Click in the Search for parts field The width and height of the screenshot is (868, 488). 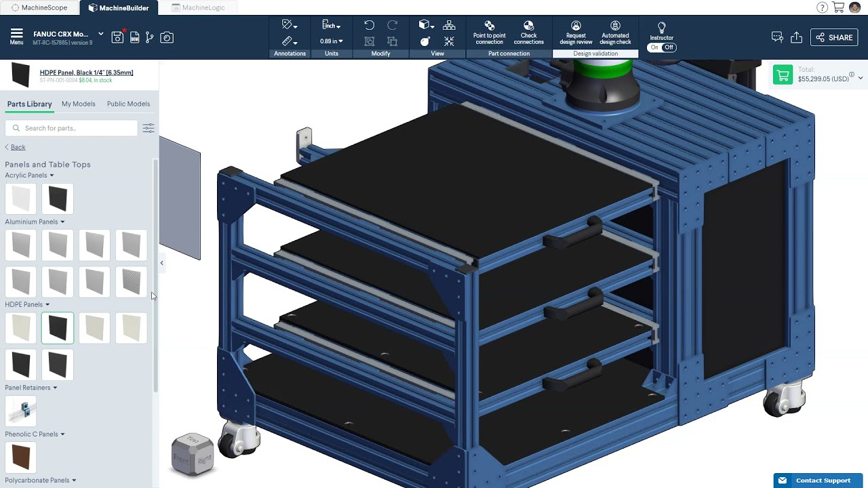tap(71, 128)
